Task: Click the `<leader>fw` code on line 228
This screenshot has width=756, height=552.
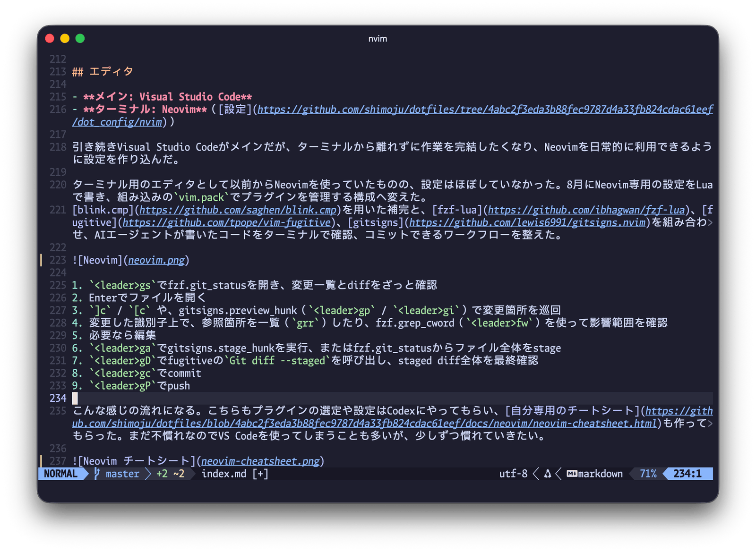Action: coord(499,323)
